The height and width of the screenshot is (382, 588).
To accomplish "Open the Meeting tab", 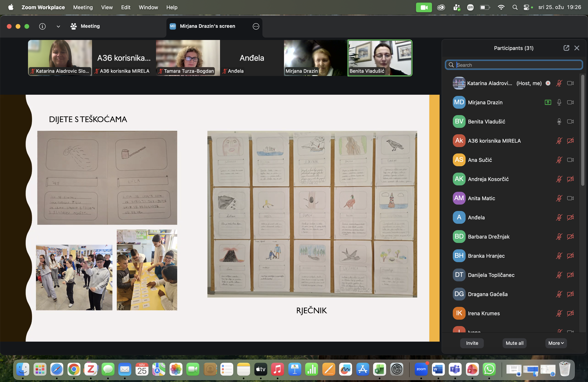I will tap(85, 26).
